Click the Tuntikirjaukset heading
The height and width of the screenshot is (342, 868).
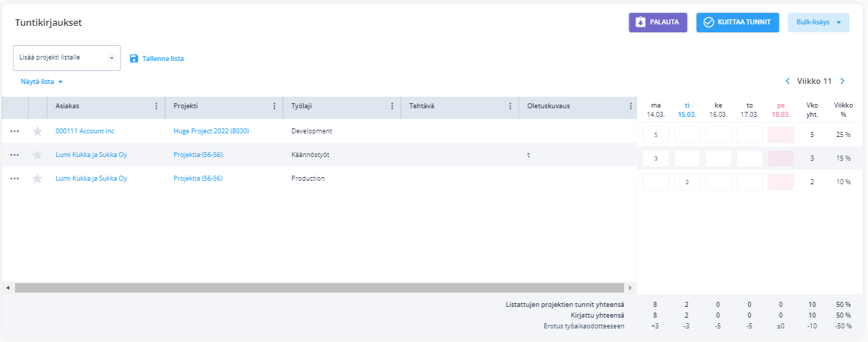tap(48, 23)
